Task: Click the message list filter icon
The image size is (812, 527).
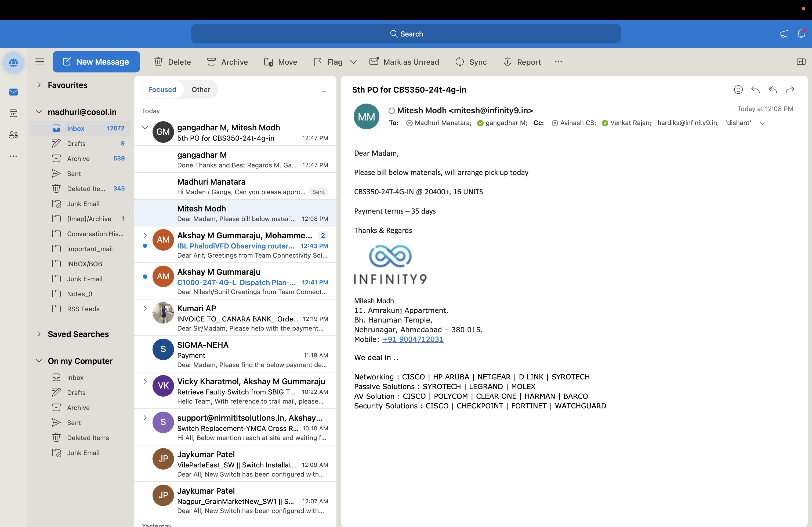Action: point(323,89)
